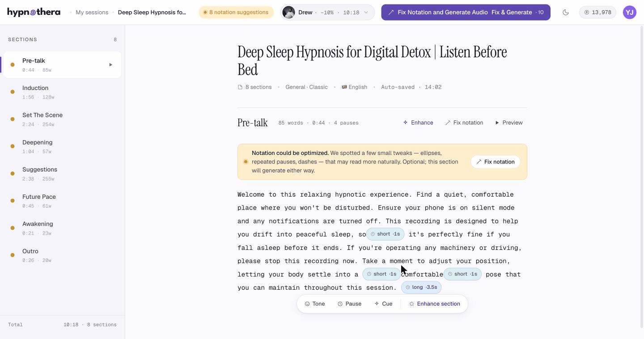Viewport: 644px width, 339px height.
Task: Select the Pre-talk section
Action: tap(62, 65)
